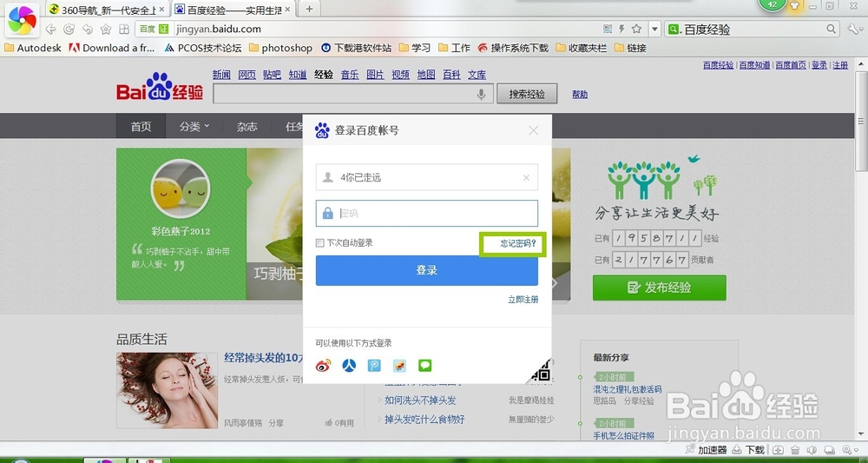Close the 360导航 tab
The height and width of the screenshot is (463, 868).
(161, 10)
